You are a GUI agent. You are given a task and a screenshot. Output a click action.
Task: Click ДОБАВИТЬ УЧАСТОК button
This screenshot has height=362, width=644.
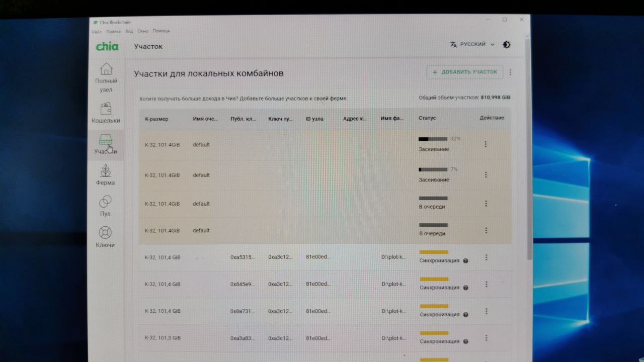click(465, 72)
